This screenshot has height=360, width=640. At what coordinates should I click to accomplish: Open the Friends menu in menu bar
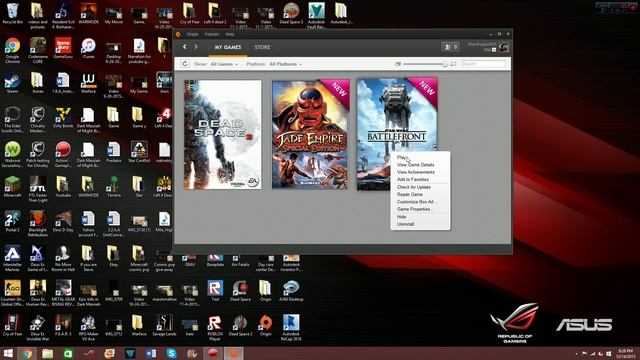[212, 34]
